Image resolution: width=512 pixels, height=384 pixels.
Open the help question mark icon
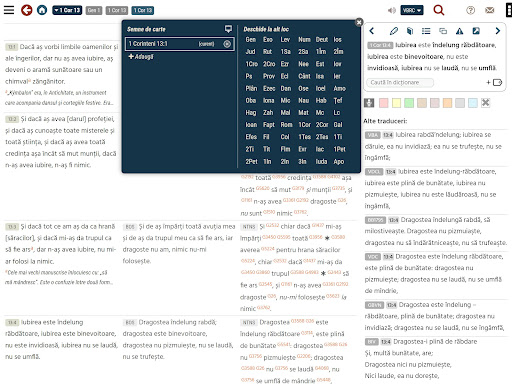click(470, 10)
